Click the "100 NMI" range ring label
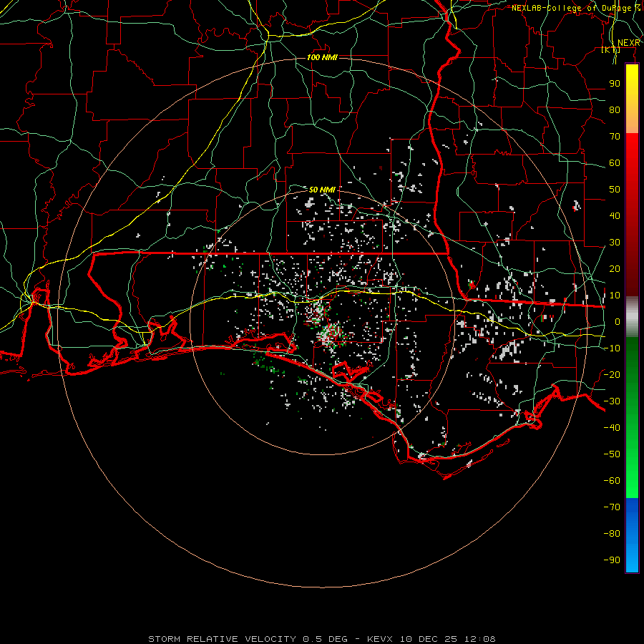Image resolution: width=644 pixels, height=644 pixels. (x=323, y=57)
